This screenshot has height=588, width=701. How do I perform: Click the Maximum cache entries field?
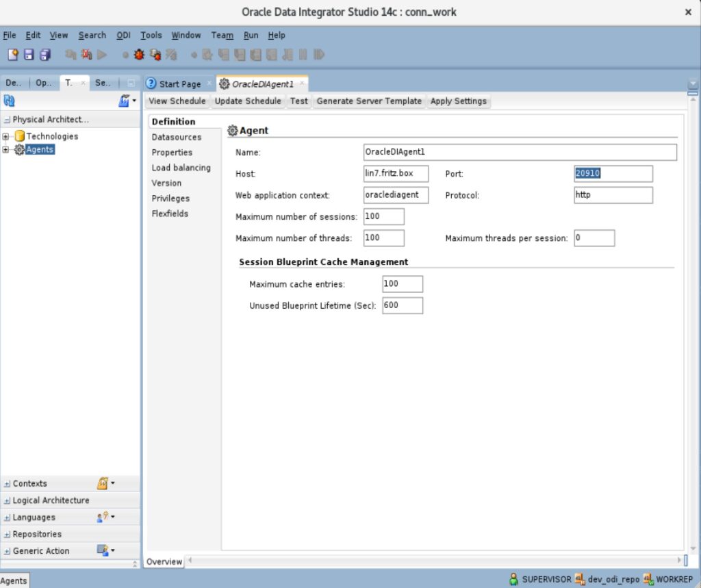403,284
